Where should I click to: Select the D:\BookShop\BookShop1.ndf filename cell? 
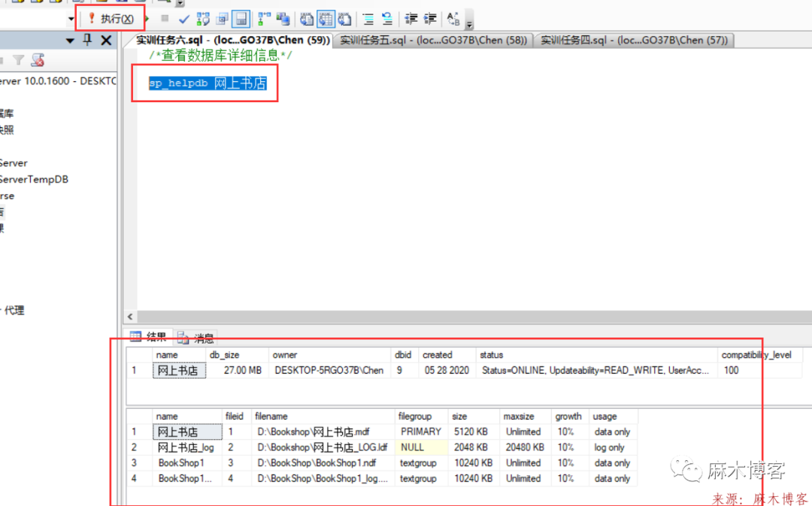tap(323, 463)
